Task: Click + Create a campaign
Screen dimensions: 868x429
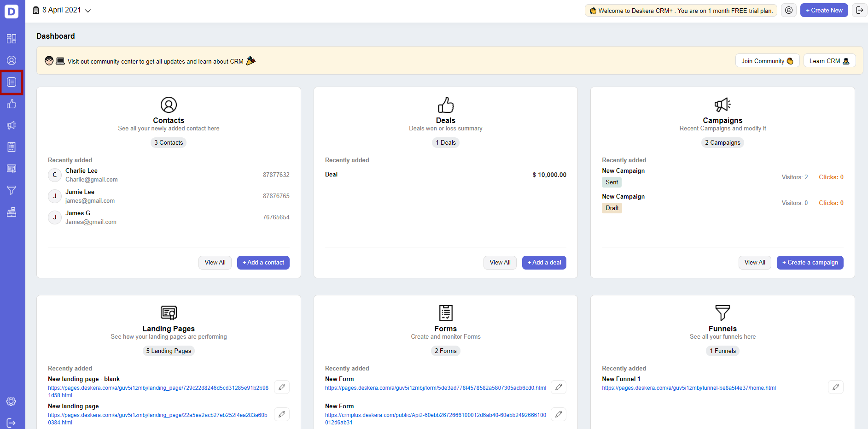Action: click(x=810, y=263)
